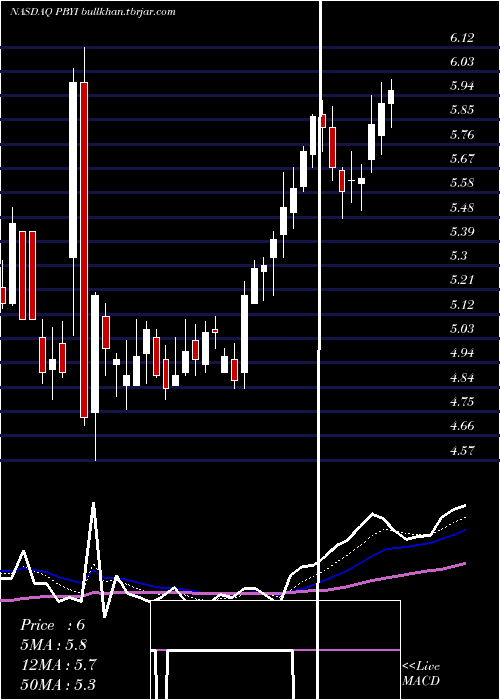The width and height of the screenshot is (500, 700).
Task: Click the 5.21 price axis label
Action: 462,280
